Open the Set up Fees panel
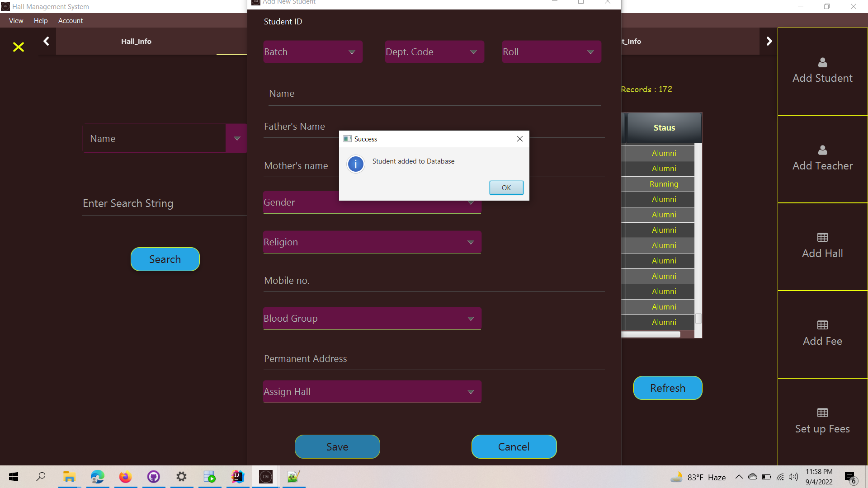The height and width of the screenshot is (488, 868). tap(822, 421)
